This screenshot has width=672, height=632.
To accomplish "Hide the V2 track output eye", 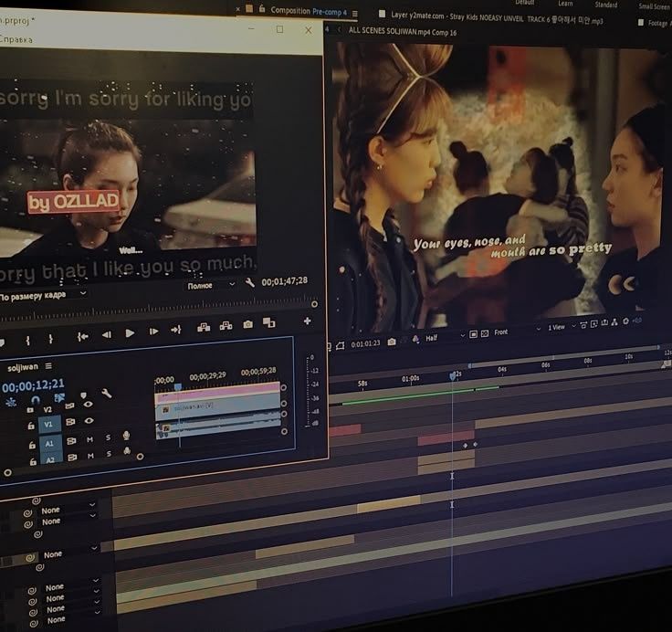I will 88,404.
